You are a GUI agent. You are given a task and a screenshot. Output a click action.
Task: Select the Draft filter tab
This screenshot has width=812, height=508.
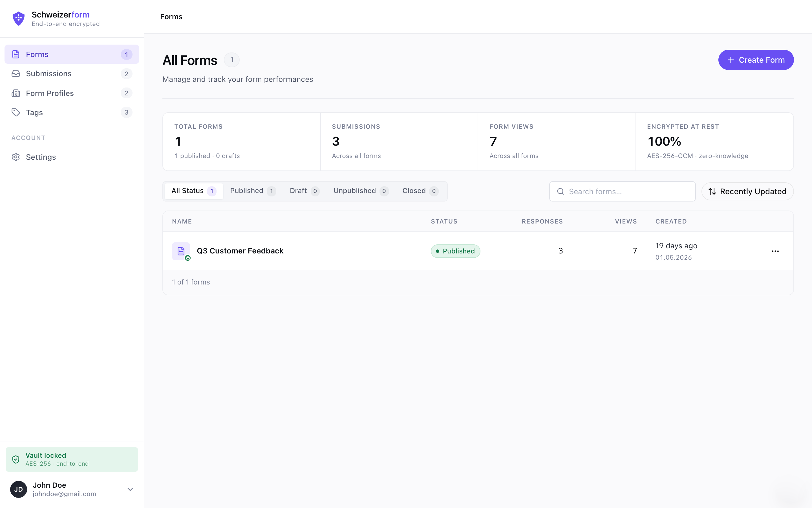point(304,191)
